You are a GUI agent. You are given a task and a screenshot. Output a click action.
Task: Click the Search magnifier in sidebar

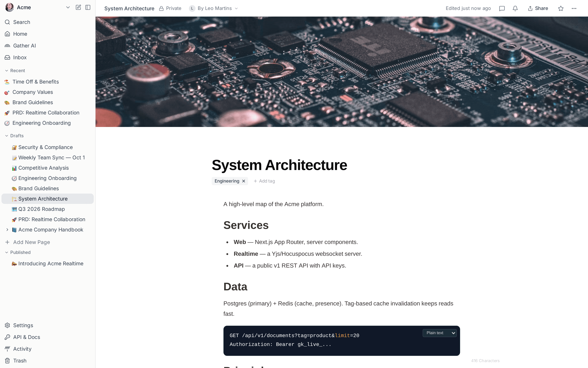[x=8, y=22]
